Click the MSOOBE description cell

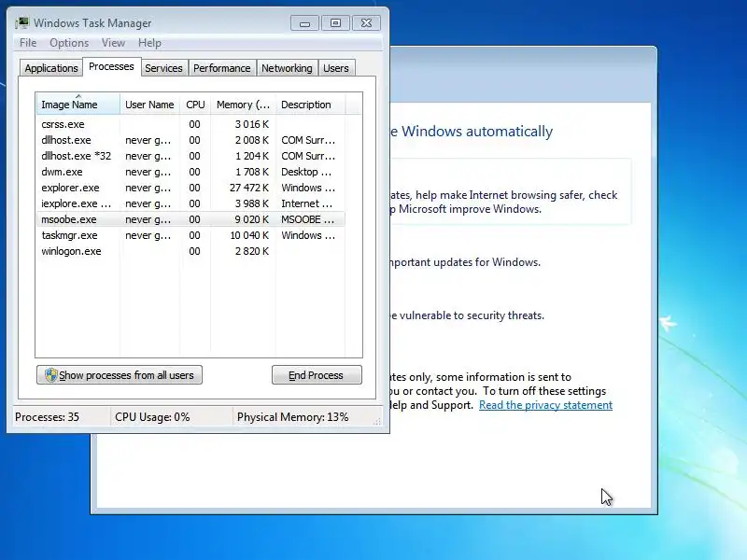[x=308, y=219]
